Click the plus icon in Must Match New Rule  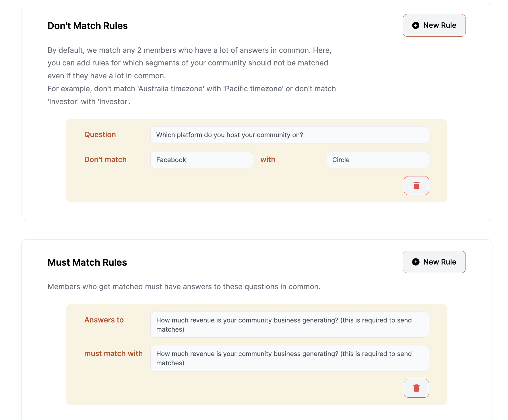[416, 262]
